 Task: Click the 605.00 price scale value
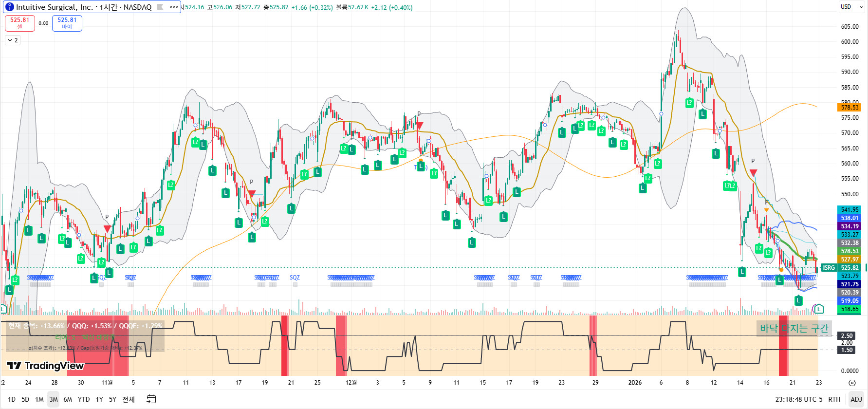(850, 27)
